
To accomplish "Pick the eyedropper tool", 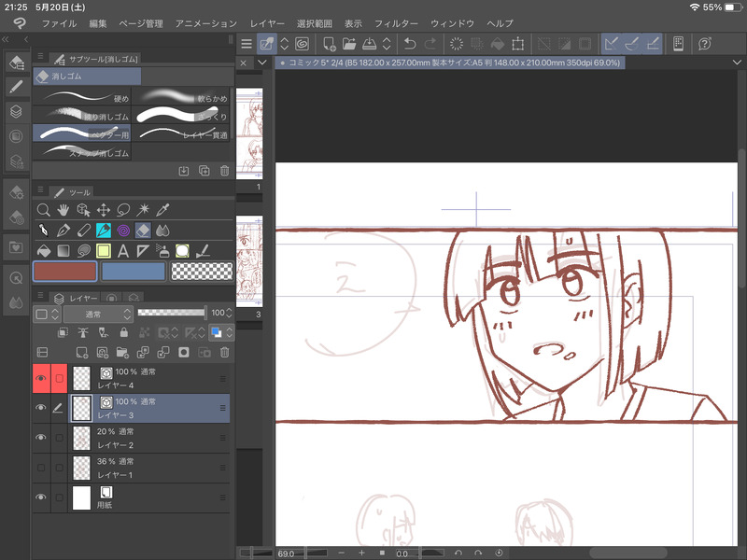I will [163, 210].
